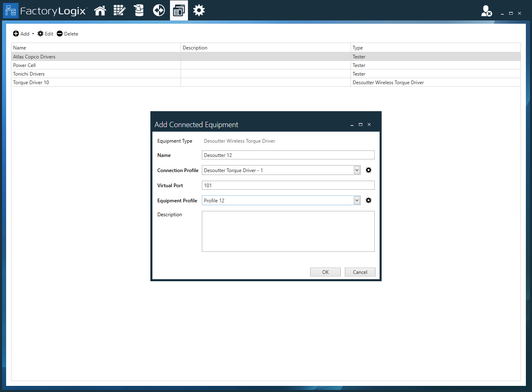The image size is (532, 392).
Task: Confirm the dialog with OK
Action: (x=325, y=272)
